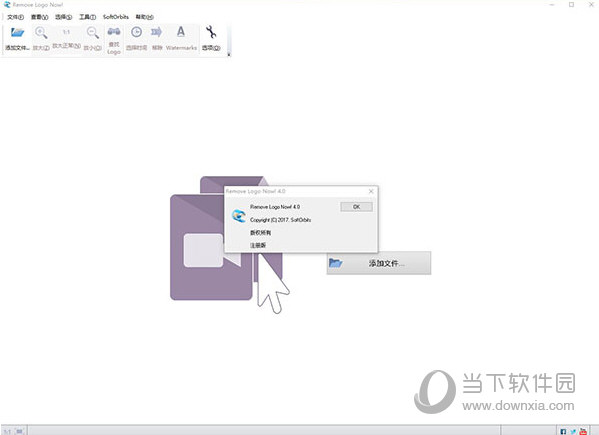Screen dimensions: 599x435
Task: Open the 帮助 menu
Action: pos(144,17)
